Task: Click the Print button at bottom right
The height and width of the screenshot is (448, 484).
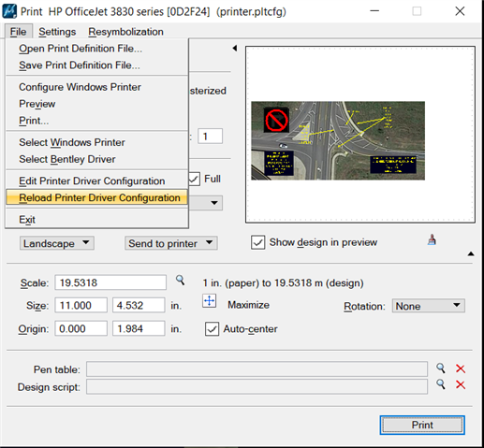Action: point(422,425)
